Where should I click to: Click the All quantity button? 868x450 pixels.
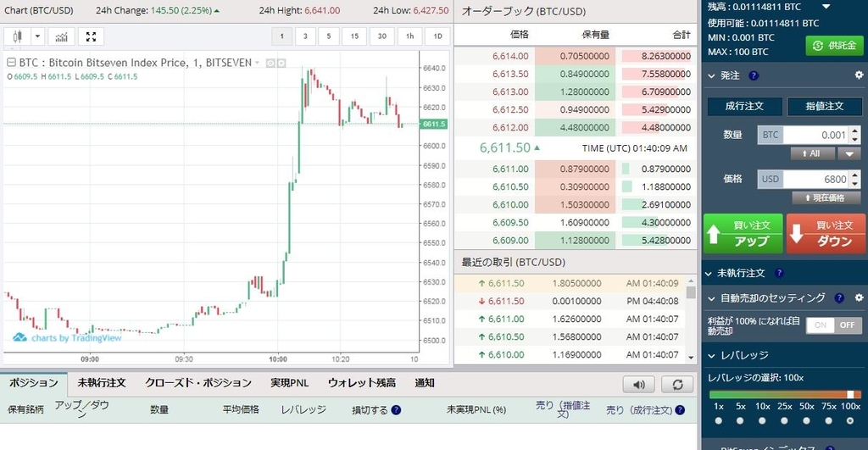[x=812, y=153]
